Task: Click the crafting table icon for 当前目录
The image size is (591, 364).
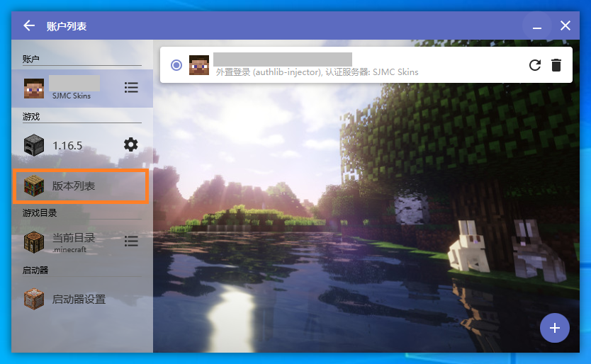Action: point(34,242)
